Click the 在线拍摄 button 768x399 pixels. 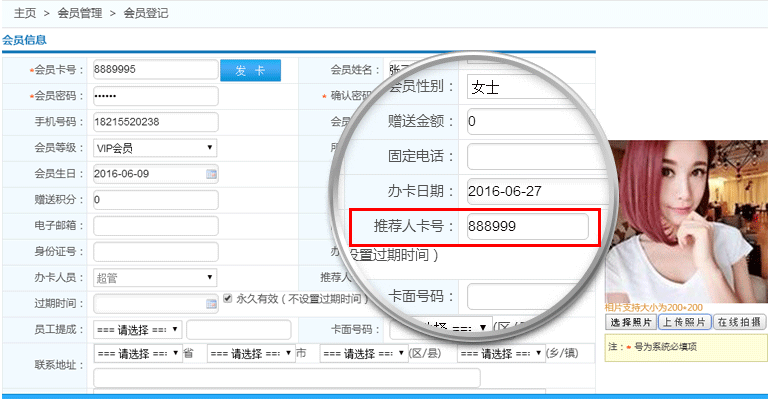740,322
